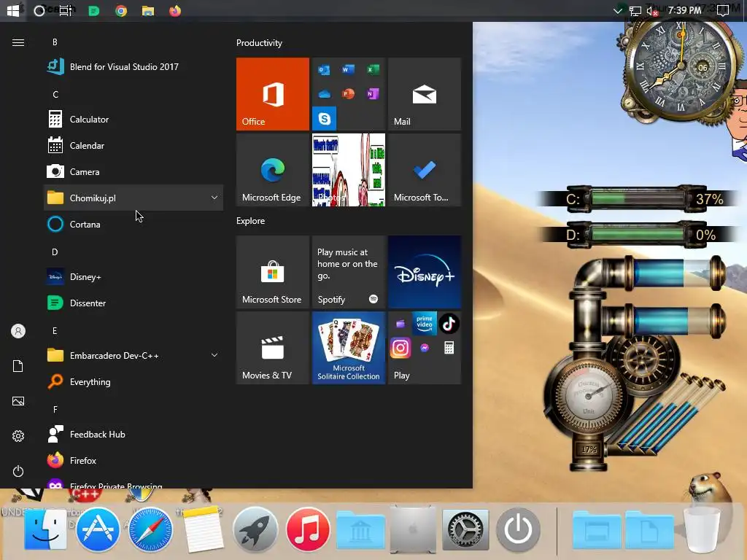This screenshot has height=560, width=747.
Task: Show hidden system tray icons
Action: click(x=617, y=10)
